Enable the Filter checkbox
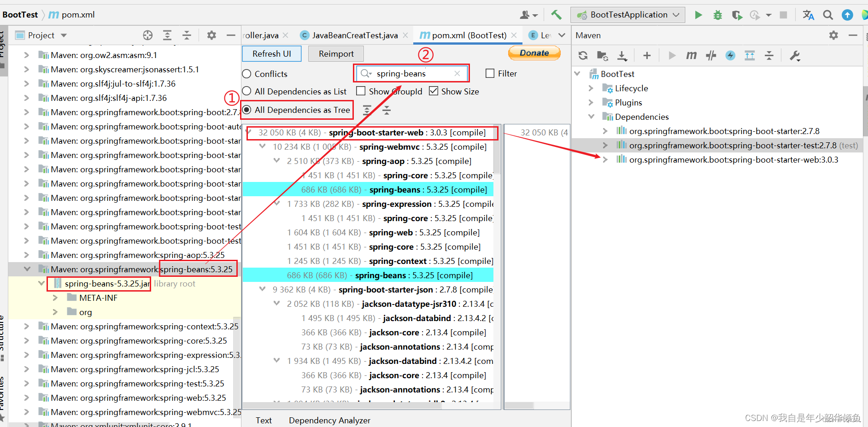This screenshot has width=868, height=427. [490, 73]
